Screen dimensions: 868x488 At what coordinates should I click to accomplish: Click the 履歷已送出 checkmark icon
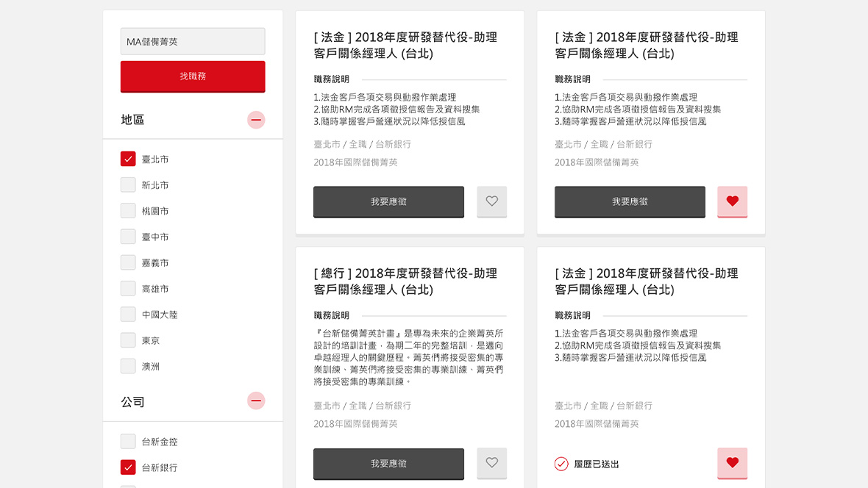561,464
